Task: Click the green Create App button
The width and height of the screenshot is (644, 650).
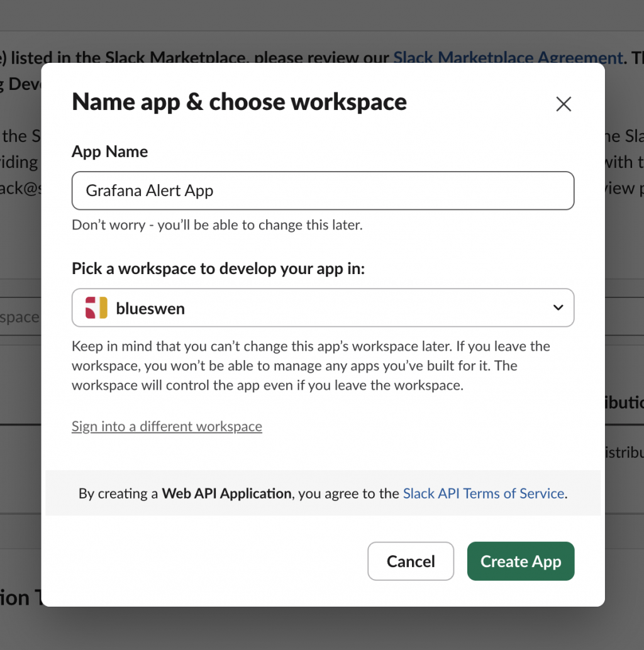Action: 521,561
